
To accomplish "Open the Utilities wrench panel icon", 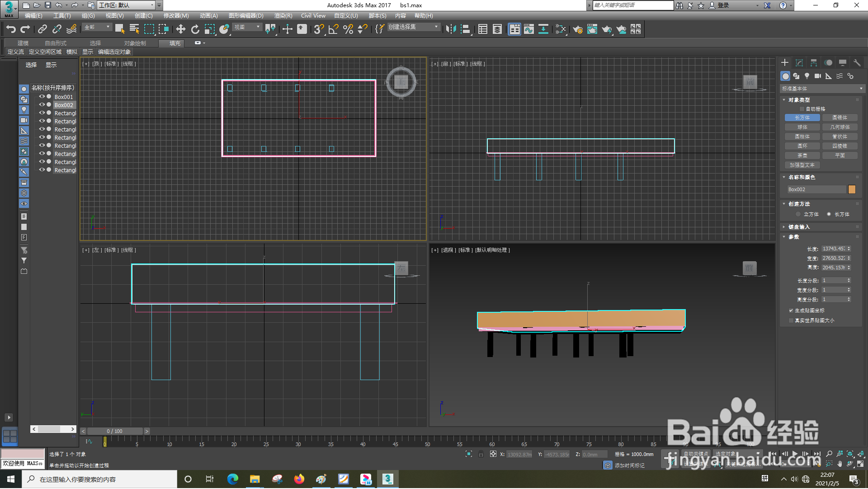I will 857,63.
